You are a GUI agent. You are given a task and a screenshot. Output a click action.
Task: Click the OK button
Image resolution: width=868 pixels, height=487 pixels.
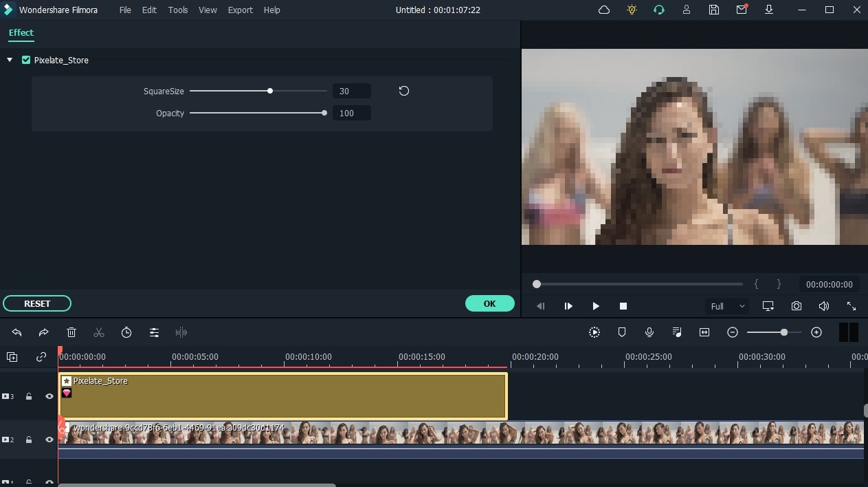489,303
